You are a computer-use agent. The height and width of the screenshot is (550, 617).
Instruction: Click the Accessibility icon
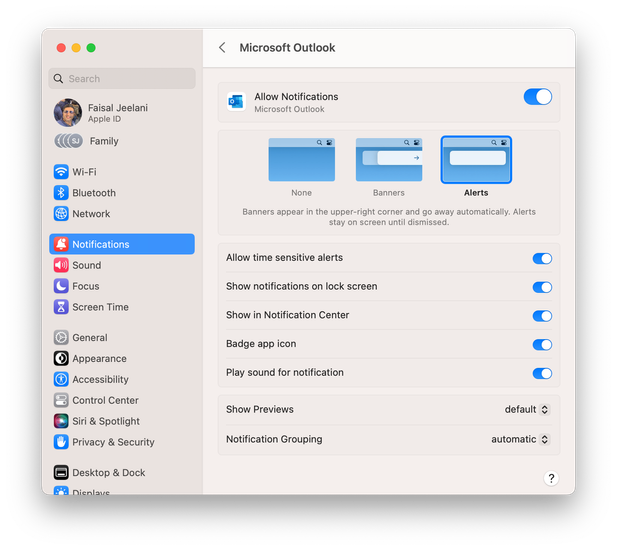tap(61, 379)
